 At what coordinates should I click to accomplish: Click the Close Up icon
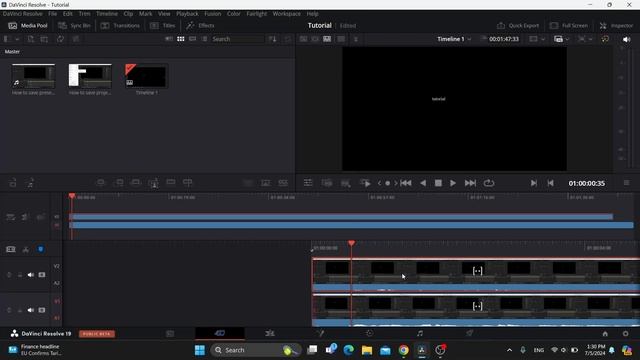point(153,183)
